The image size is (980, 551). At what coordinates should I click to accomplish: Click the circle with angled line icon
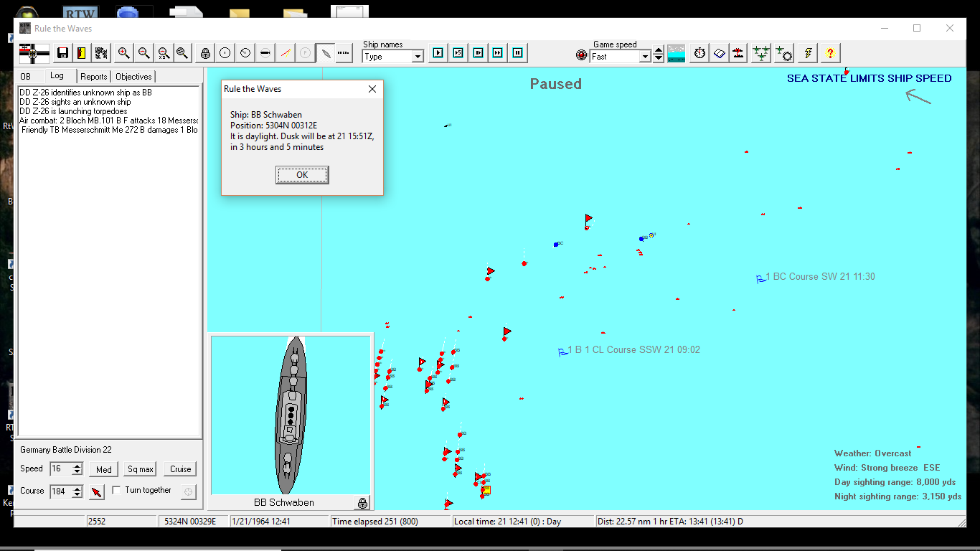(245, 53)
